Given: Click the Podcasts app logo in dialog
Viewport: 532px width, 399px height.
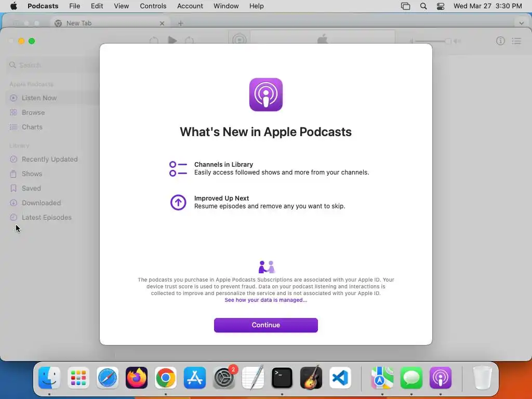Looking at the screenshot, I should 265,95.
